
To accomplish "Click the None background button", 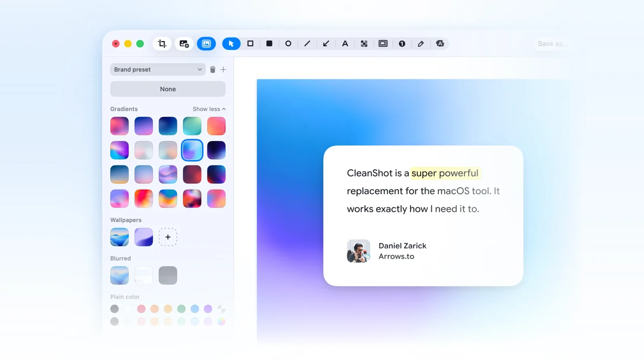I will pyautogui.click(x=168, y=89).
